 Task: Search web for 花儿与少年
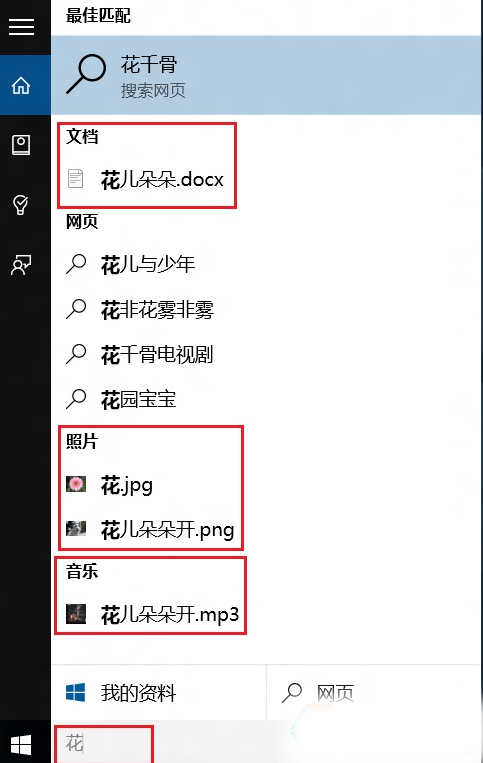click(148, 265)
